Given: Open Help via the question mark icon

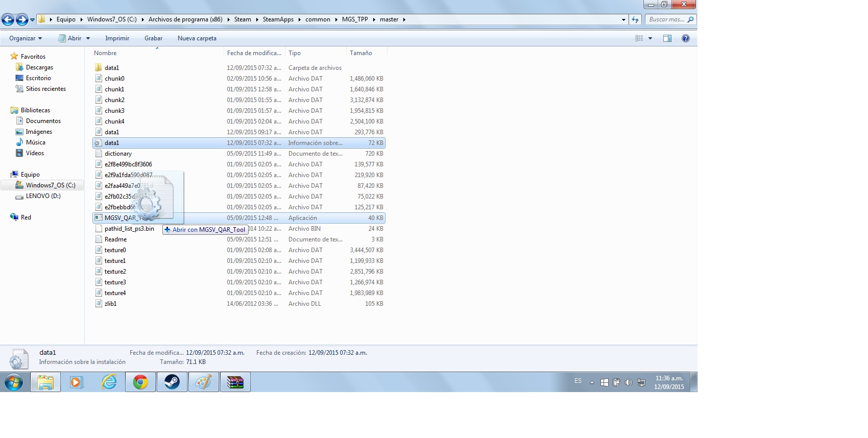Looking at the screenshot, I should coord(686,38).
